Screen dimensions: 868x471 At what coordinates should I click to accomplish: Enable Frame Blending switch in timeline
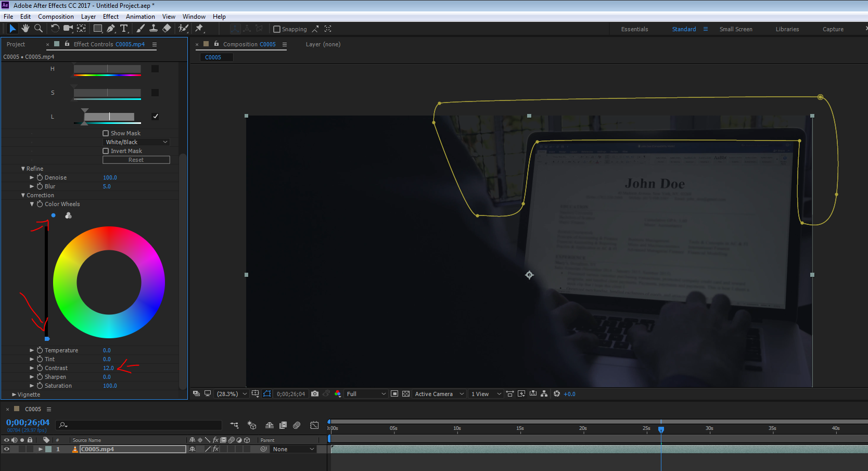pyautogui.click(x=283, y=425)
